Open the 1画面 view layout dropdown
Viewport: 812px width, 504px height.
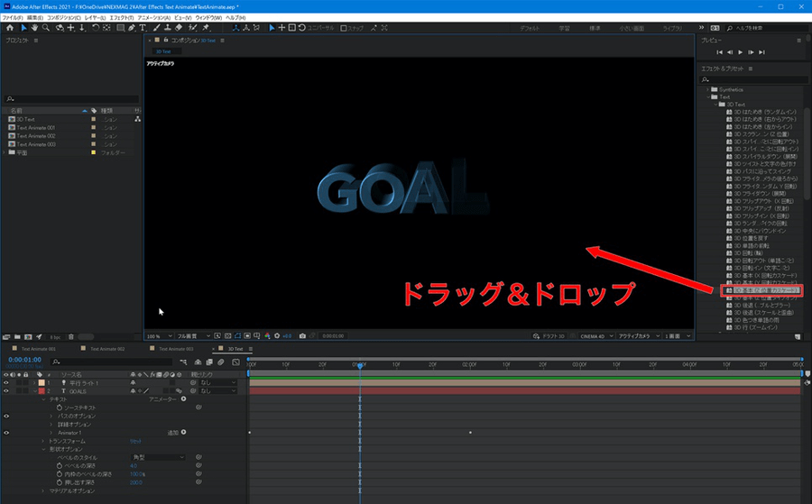tap(678, 336)
